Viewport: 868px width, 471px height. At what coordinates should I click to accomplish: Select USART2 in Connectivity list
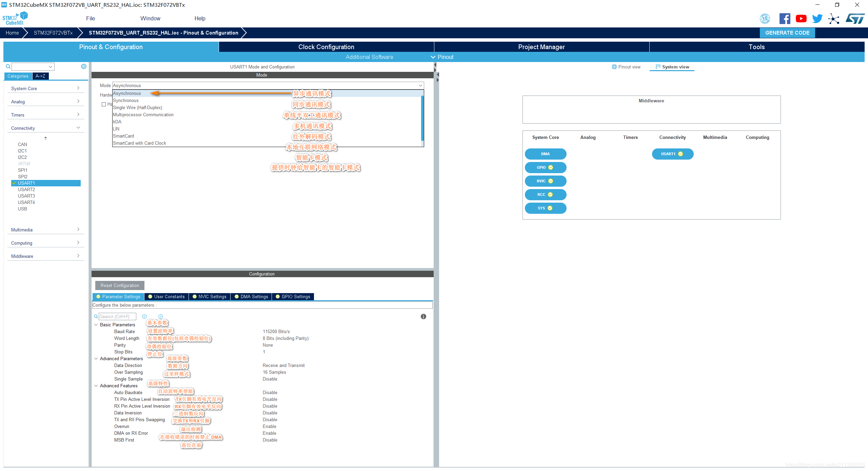(x=26, y=189)
